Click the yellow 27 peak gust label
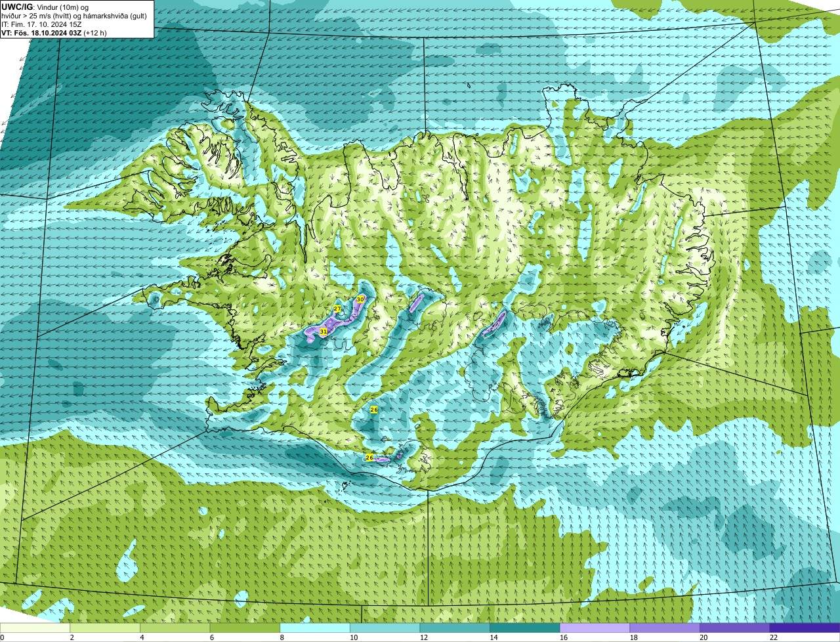 tap(337, 308)
